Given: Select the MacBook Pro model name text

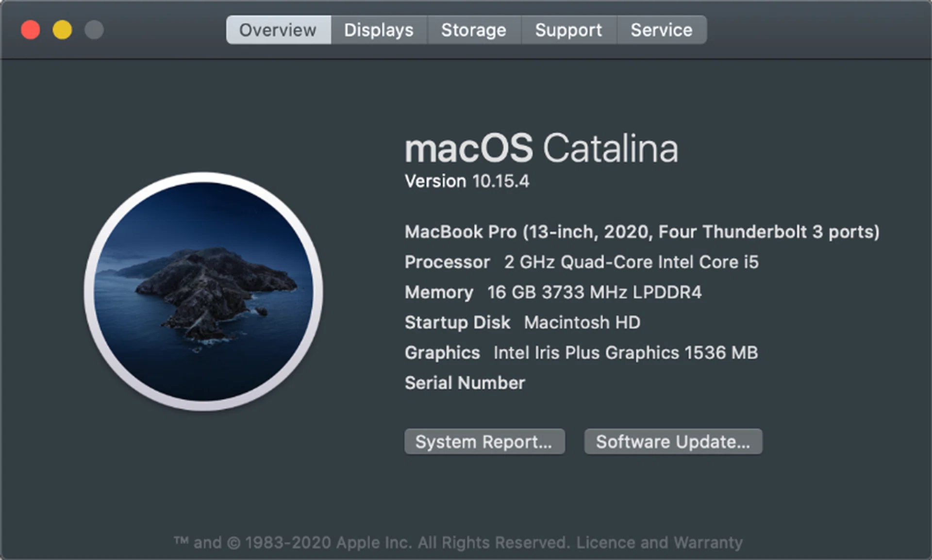Looking at the screenshot, I should (x=642, y=232).
